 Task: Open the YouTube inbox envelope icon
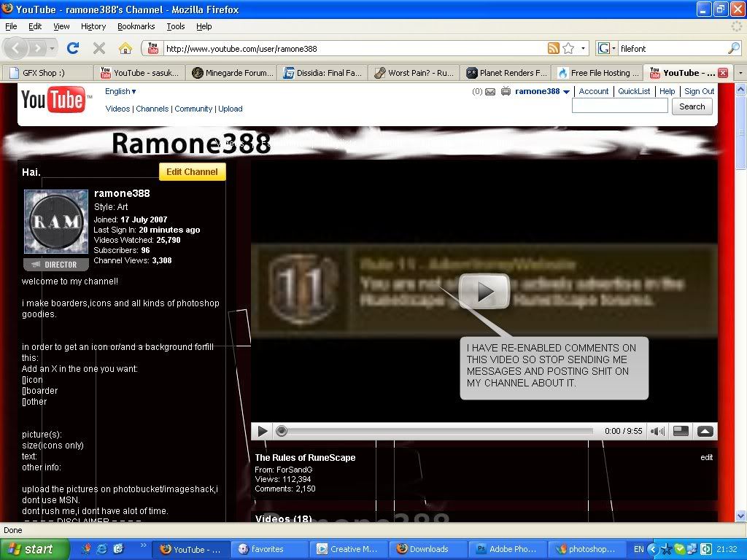click(490, 92)
